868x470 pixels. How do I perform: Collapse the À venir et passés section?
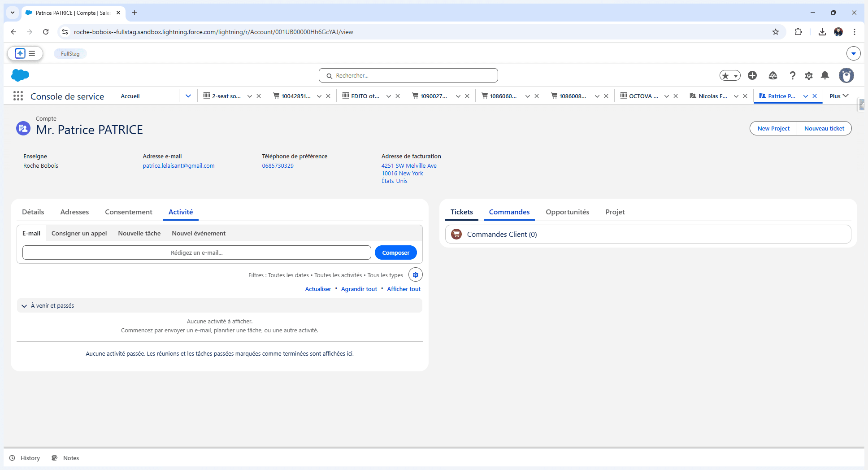click(x=24, y=306)
